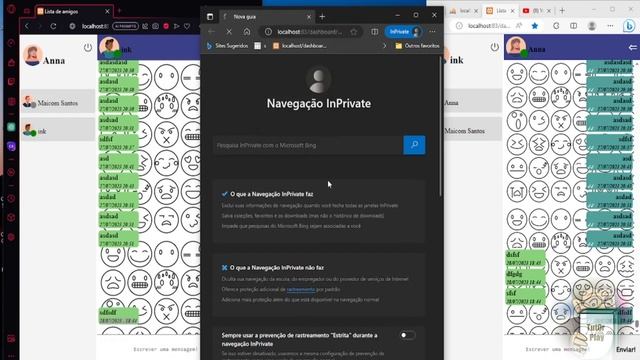Click ink's avatar in left chat header

pyautogui.click(x=109, y=48)
